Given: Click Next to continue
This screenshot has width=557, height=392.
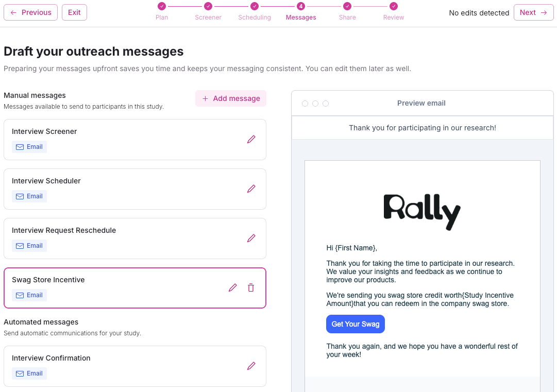Looking at the screenshot, I should coord(533,12).
